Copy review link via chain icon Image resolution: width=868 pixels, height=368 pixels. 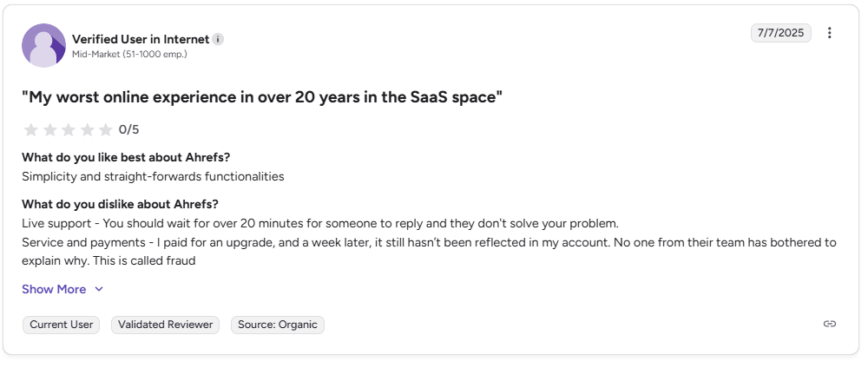click(829, 324)
